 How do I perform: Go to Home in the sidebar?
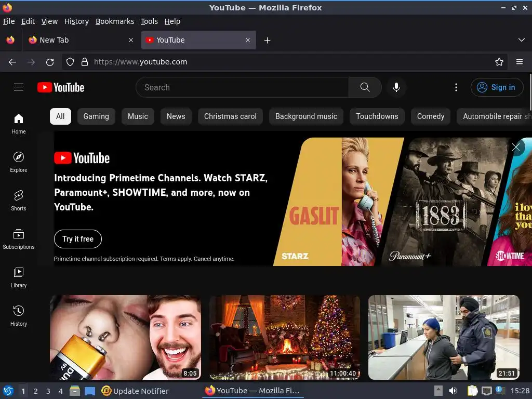[x=19, y=124]
